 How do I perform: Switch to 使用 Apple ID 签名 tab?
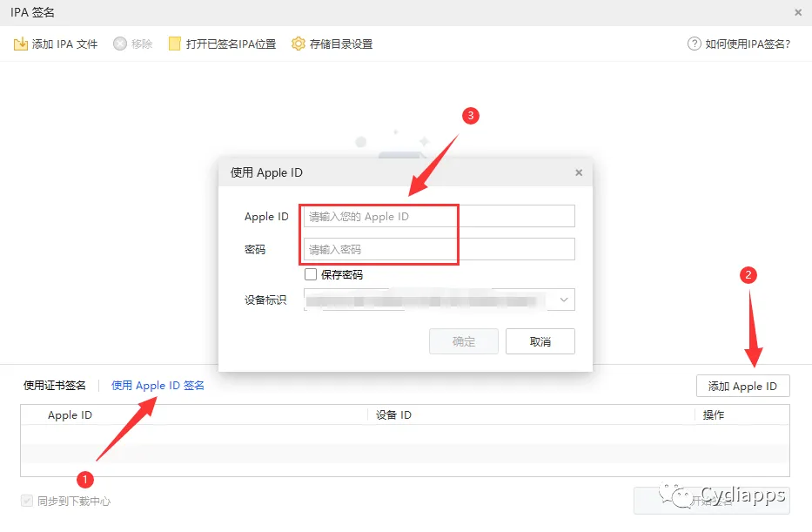tap(158, 386)
